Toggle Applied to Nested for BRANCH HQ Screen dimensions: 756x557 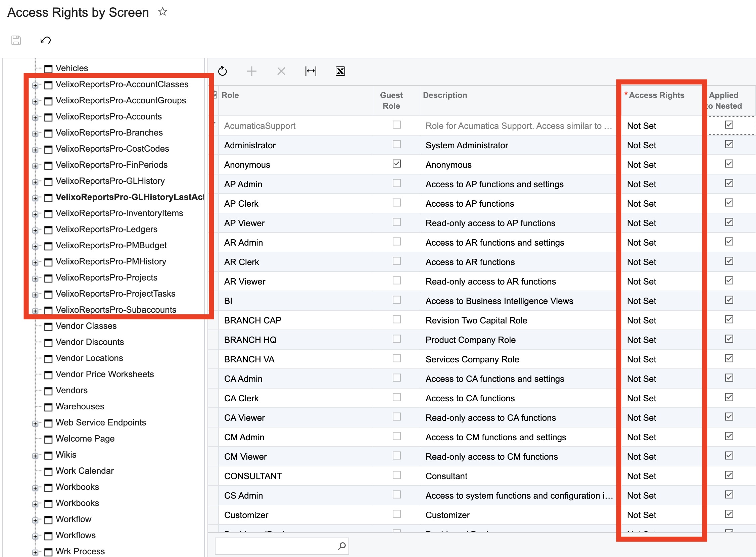coord(729,339)
